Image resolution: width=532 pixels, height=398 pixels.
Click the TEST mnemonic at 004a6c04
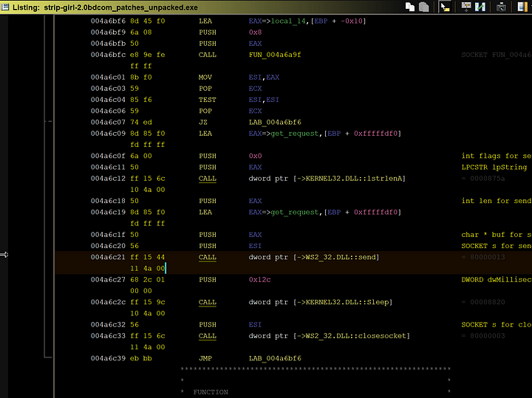[208, 100]
